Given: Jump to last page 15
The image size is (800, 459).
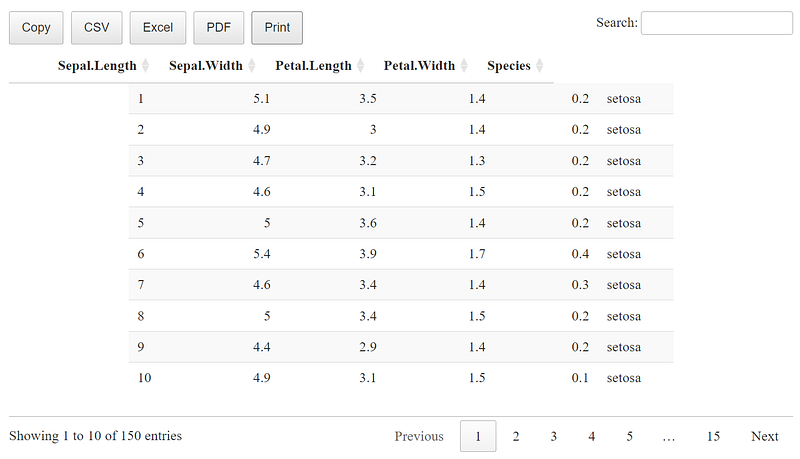Looking at the screenshot, I should pyautogui.click(x=713, y=436).
